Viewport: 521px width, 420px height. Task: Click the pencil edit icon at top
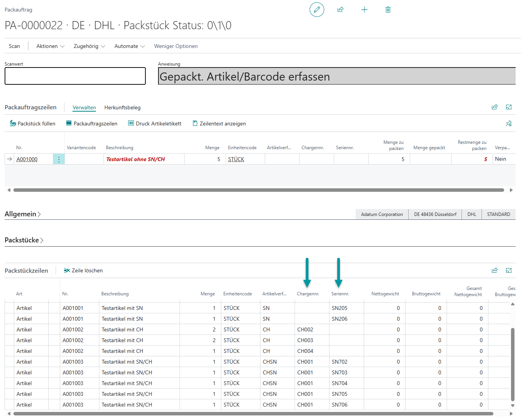click(x=317, y=10)
